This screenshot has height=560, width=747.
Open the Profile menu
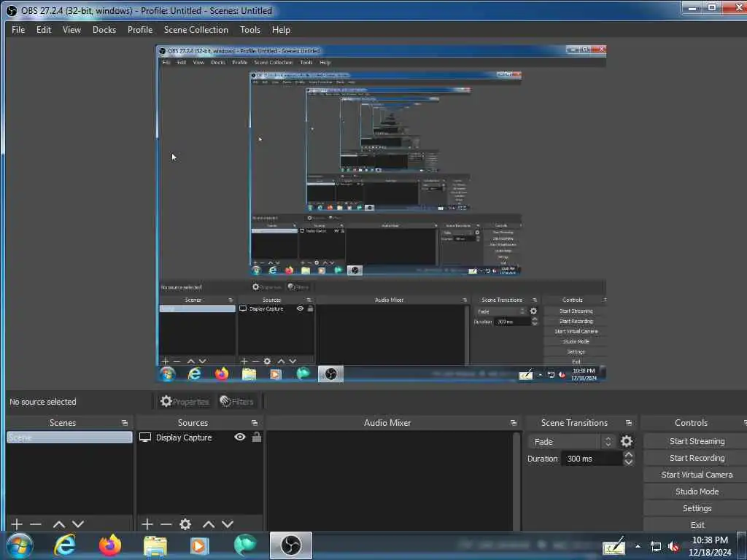tap(140, 29)
